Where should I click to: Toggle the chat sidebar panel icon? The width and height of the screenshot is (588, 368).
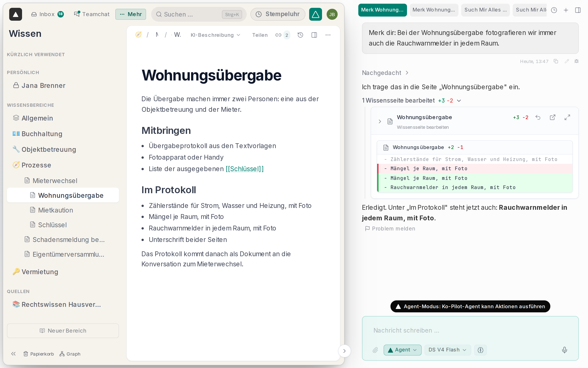pyautogui.click(x=578, y=10)
